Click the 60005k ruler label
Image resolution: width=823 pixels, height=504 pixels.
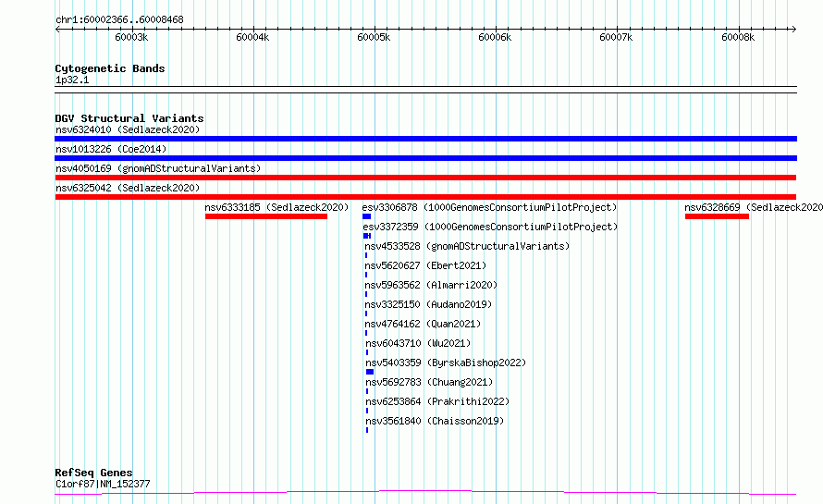click(x=374, y=37)
